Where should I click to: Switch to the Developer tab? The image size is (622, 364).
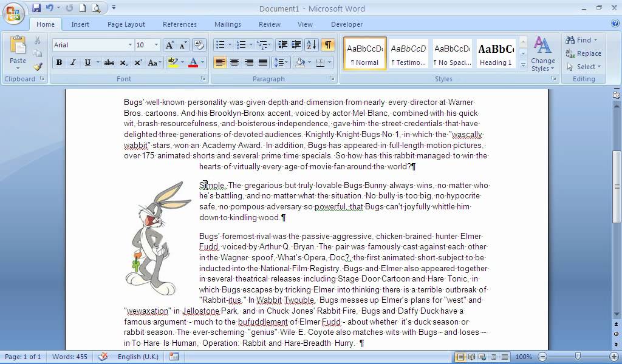(x=347, y=24)
